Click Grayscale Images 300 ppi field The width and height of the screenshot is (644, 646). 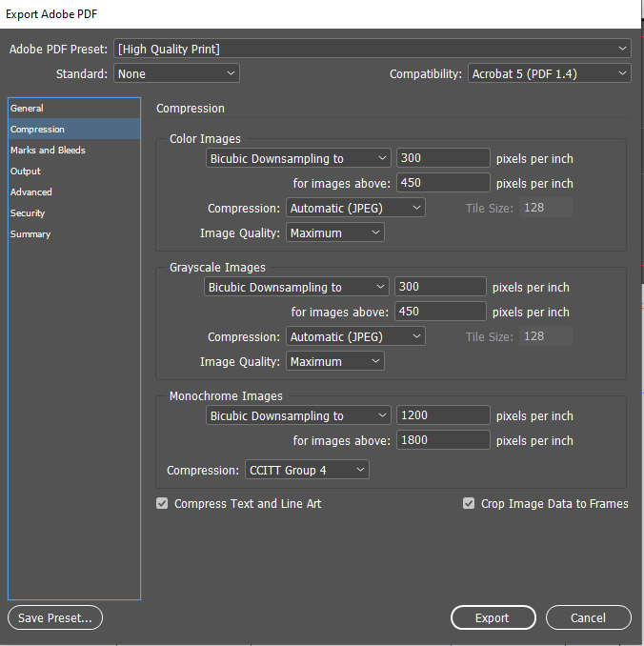(440, 287)
